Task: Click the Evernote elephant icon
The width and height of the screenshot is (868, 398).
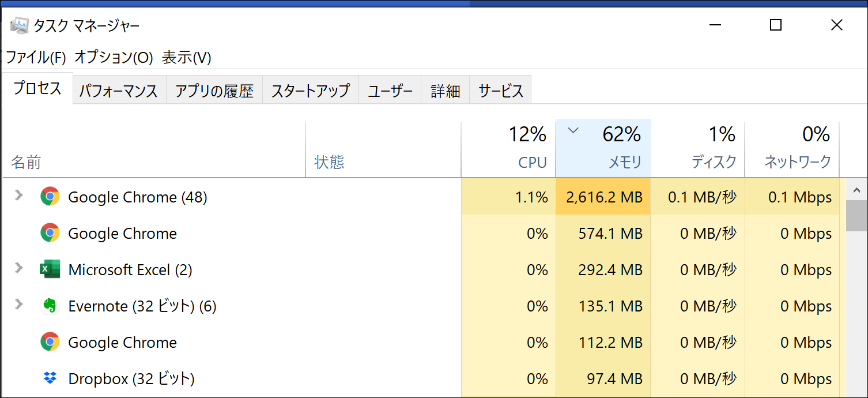Action: pos(50,306)
